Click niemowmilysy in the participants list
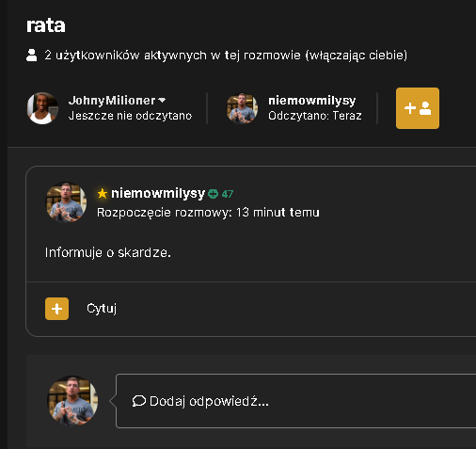The width and height of the screenshot is (476, 449). coord(312,101)
